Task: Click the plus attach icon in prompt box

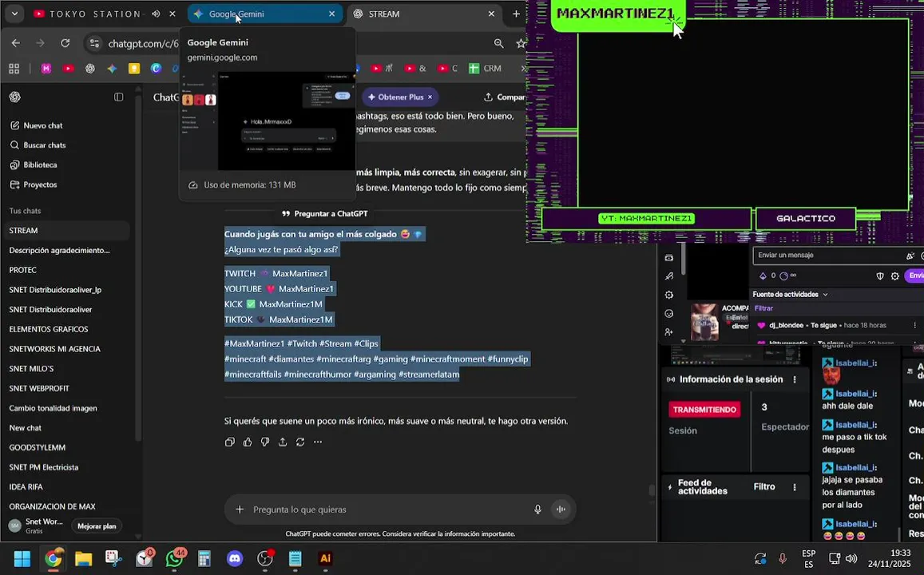Action: pyautogui.click(x=240, y=510)
